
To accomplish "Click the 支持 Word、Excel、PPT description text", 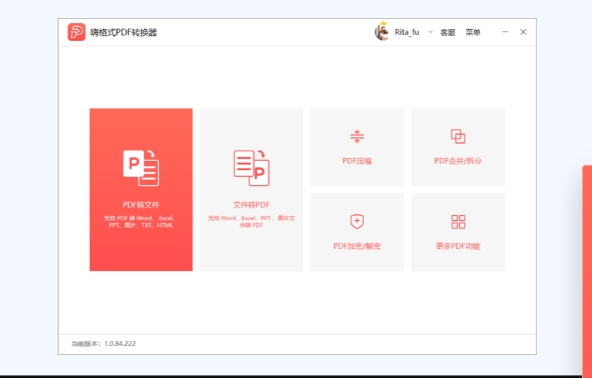I will click(x=251, y=222).
